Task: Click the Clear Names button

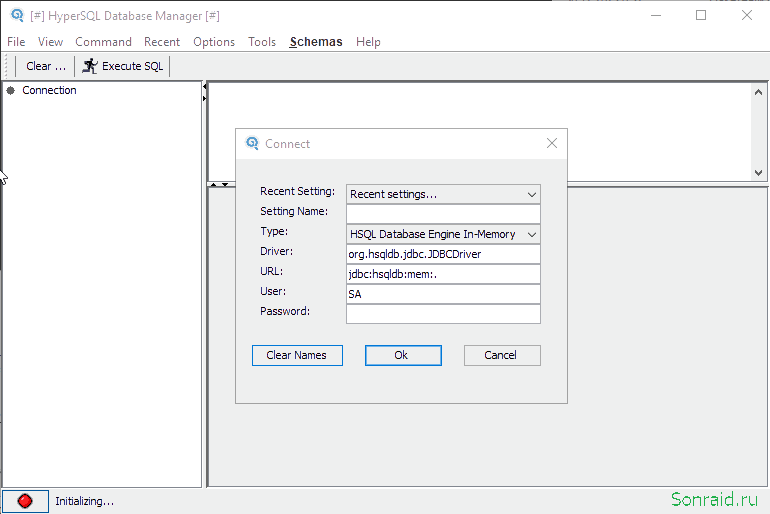Action: pyautogui.click(x=297, y=355)
